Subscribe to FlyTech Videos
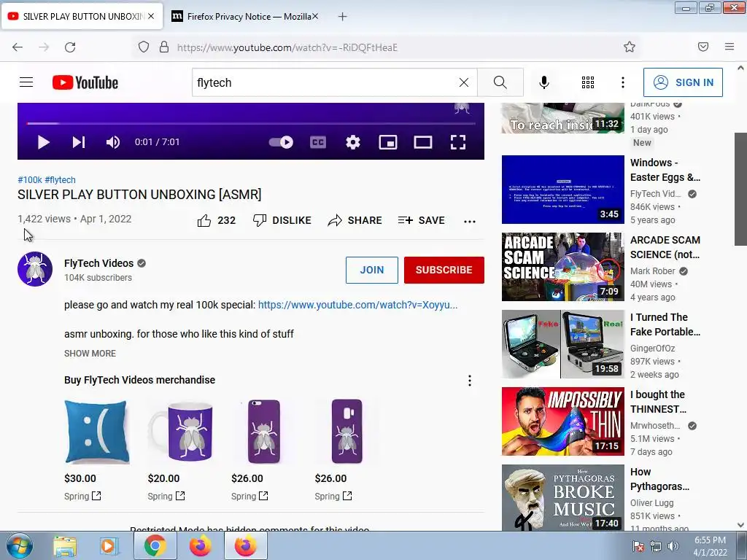The width and height of the screenshot is (747, 560). click(444, 270)
